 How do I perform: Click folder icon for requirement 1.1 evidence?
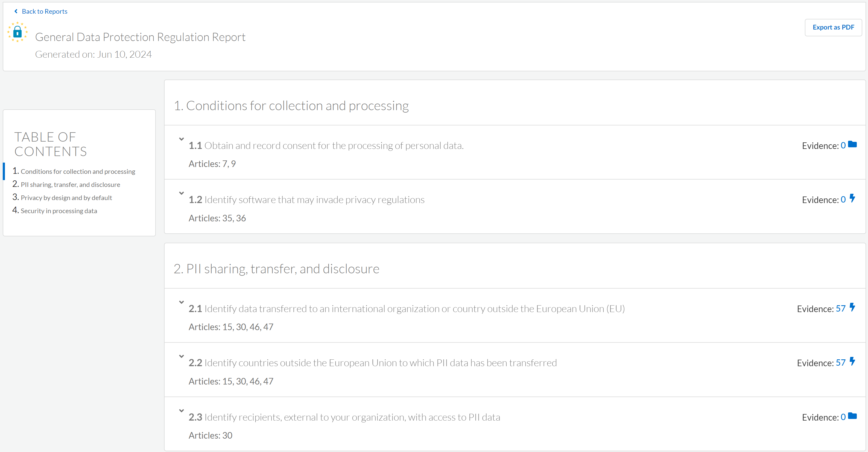coord(852,145)
